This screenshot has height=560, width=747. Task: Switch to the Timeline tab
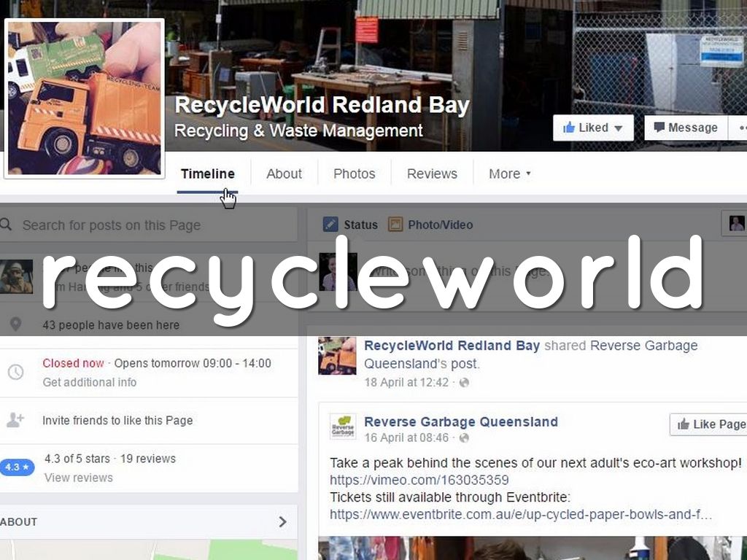[208, 174]
